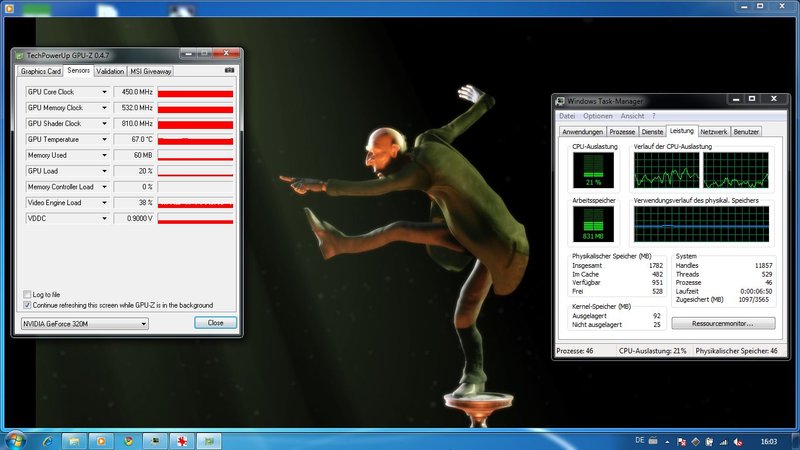800x450 pixels.
Task: Open the Windows Start orb
Action: pos(15,441)
